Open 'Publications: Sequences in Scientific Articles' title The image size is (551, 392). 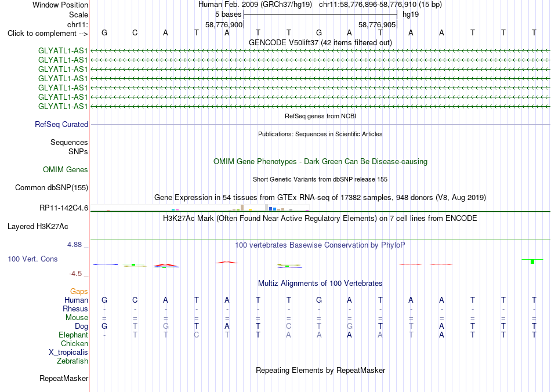click(320, 134)
